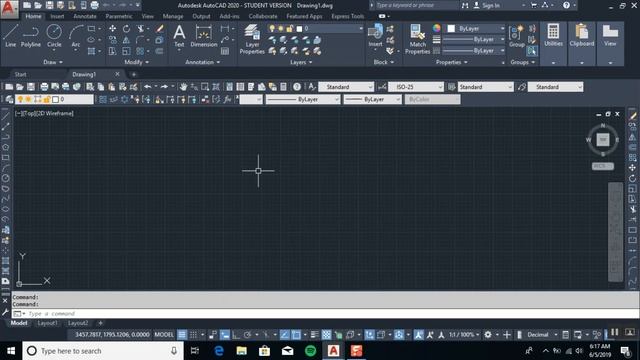Click the Undo arrow in standard toolbar

[x=147, y=87]
